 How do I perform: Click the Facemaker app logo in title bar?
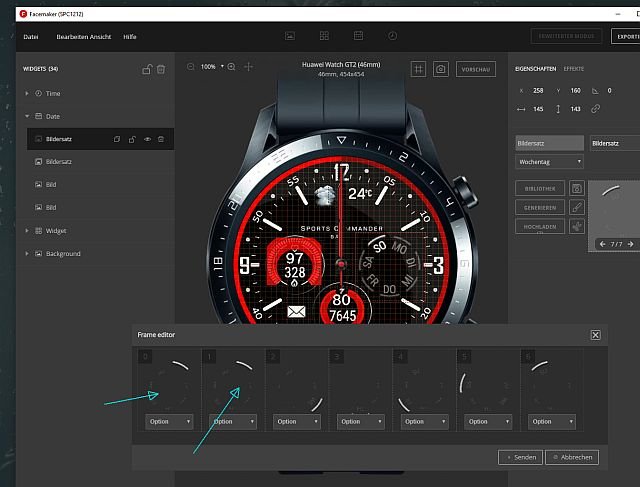pyautogui.click(x=23, y=14)
